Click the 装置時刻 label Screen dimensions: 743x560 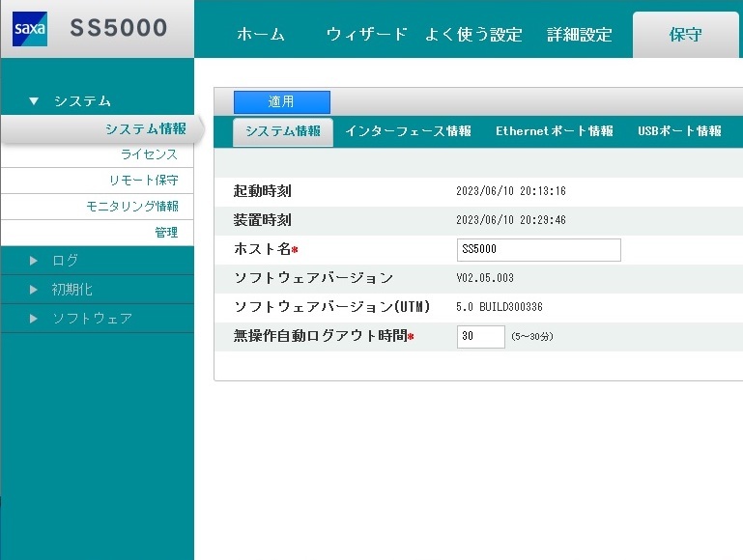tap(262, 219)
